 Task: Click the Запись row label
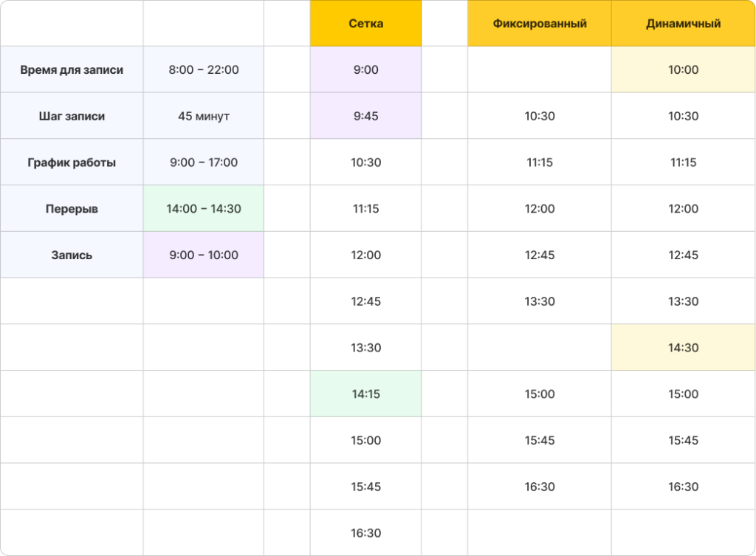(72, 255)
